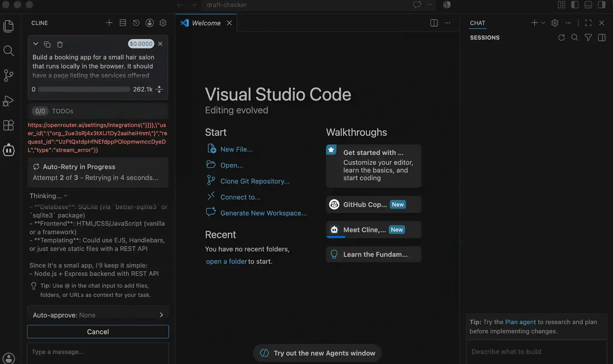This screenshot has width=613, height=364.
Task: Open Cline settings gear
Action: pos(163,23)
